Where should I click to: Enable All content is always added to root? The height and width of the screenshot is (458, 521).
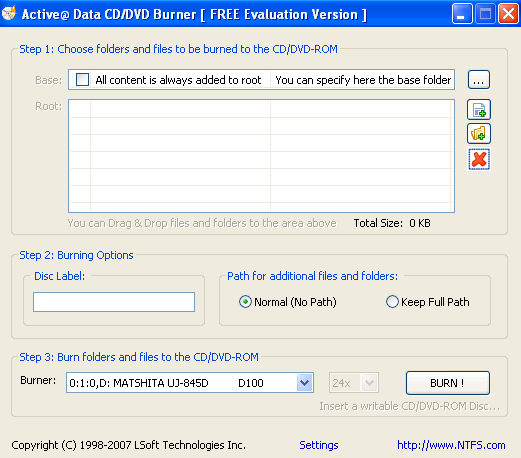[x=82, y=80]
